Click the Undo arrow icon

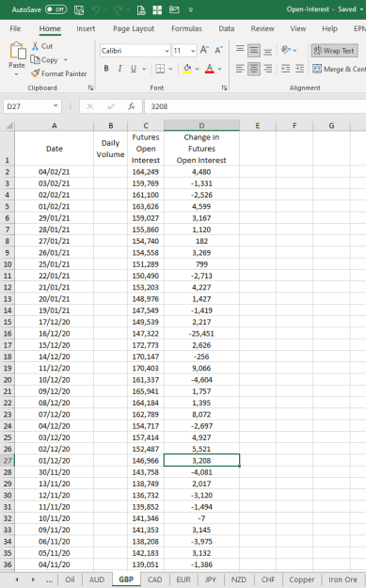[x=96, y=9]
